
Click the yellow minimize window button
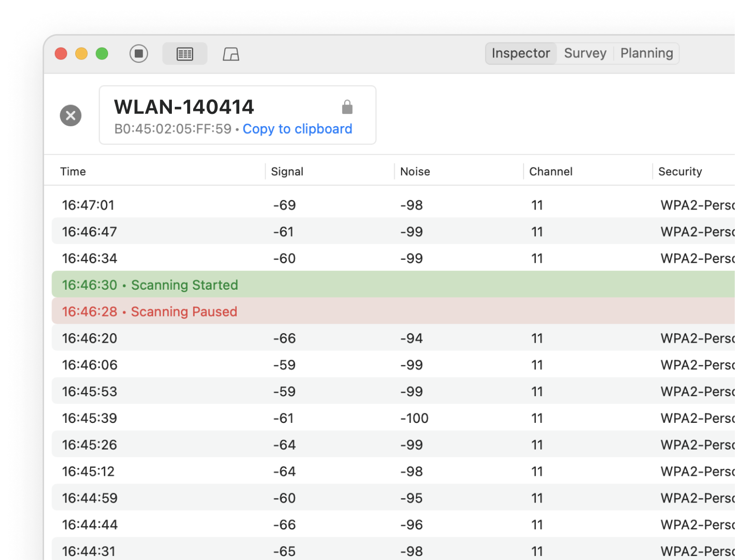coord(81,53)
